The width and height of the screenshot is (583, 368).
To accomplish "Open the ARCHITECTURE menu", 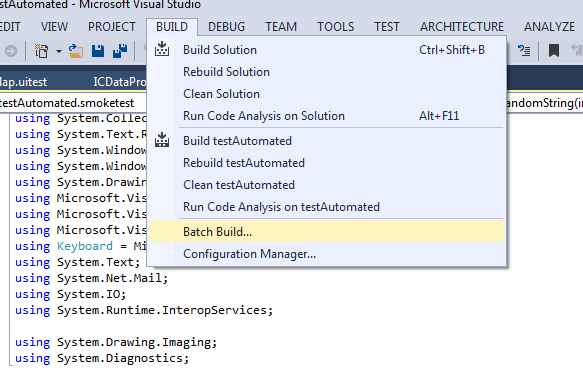I will click(x=462, y=27).
